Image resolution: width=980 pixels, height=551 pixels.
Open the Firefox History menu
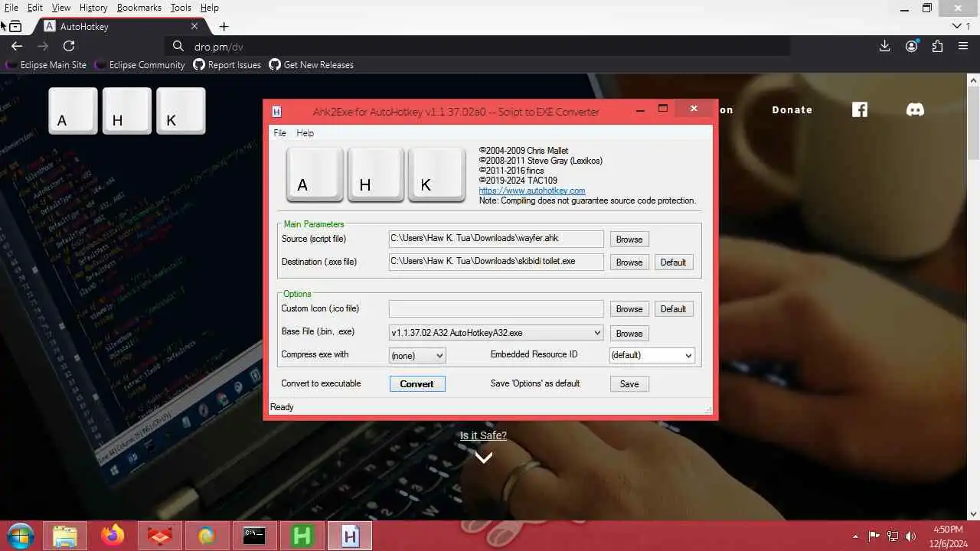point(93,8)
